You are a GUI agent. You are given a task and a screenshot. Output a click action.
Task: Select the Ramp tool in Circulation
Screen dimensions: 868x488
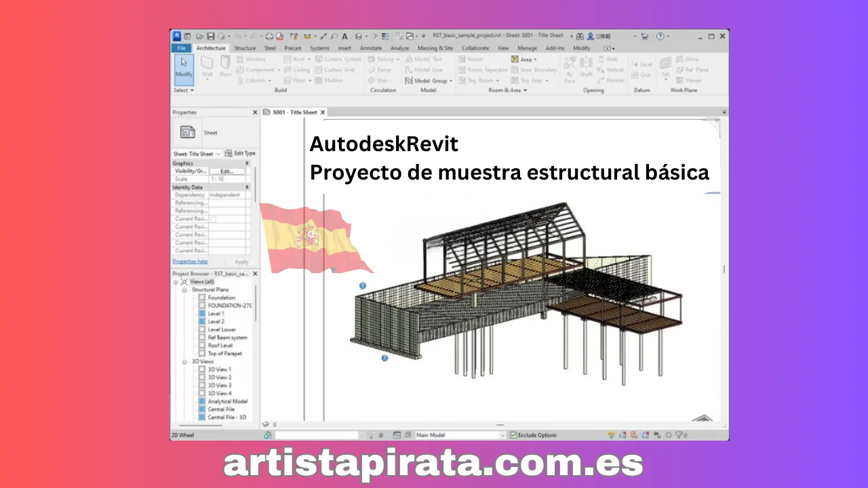coord(379,70)
